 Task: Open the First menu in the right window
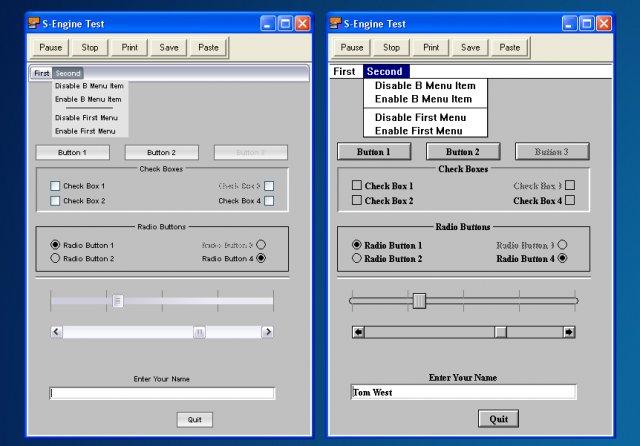pyautogui.click(x=344, y=72)
